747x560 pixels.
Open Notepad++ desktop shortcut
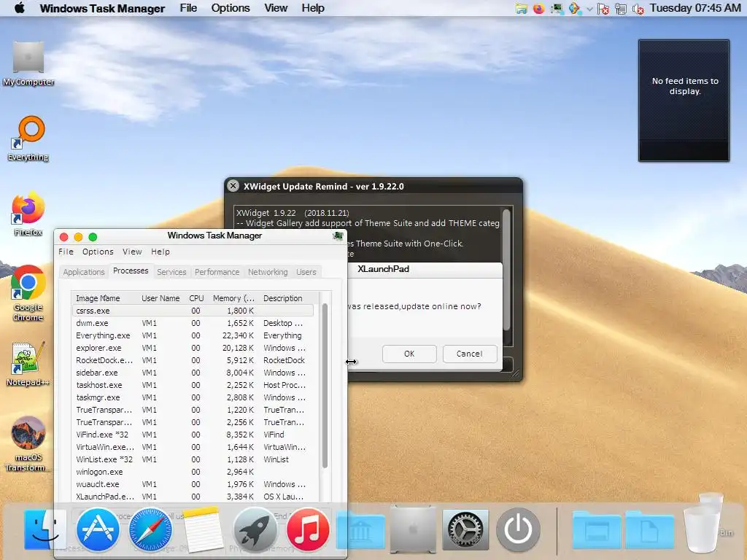[28, 365]
